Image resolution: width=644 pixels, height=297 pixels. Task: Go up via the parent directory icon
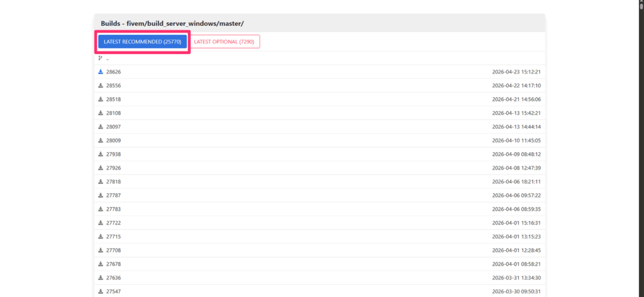click(101, 58)
